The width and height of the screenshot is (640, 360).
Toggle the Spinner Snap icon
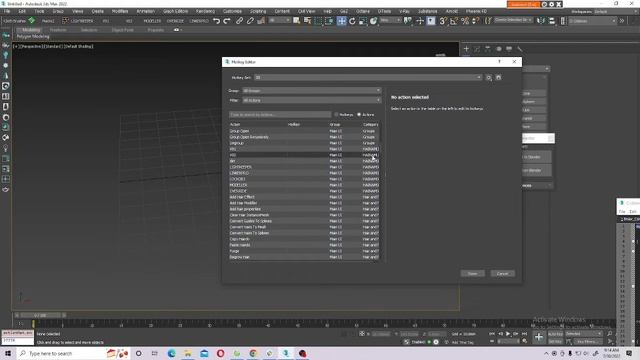pyautogui.click(x=475, y=21)
